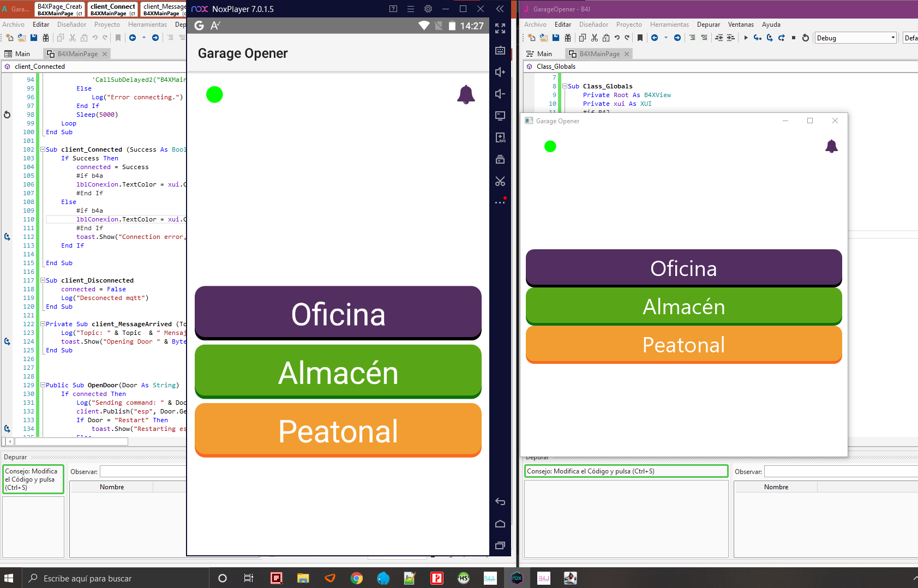Click Navigate Backward arrow in B4J toolbar
This screenshot has height=588, width=918.
(x=655, y=38)
